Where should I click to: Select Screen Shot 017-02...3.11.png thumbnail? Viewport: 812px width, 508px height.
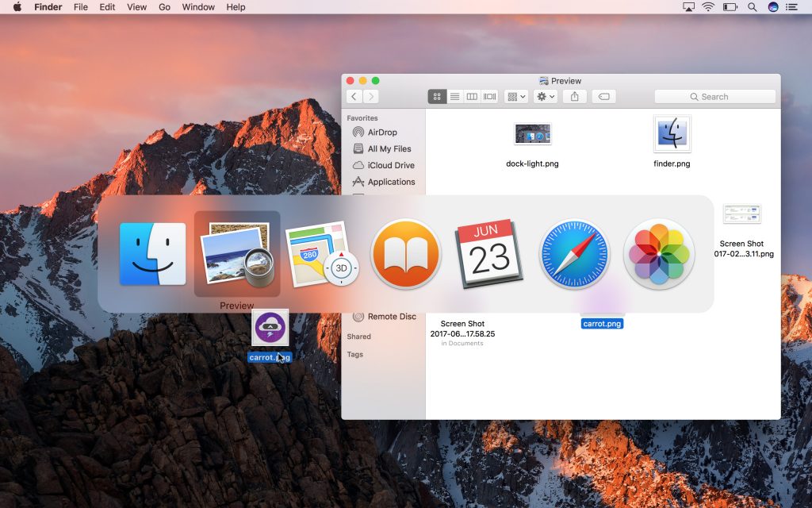pyautogui.click(x=741, y=214)
